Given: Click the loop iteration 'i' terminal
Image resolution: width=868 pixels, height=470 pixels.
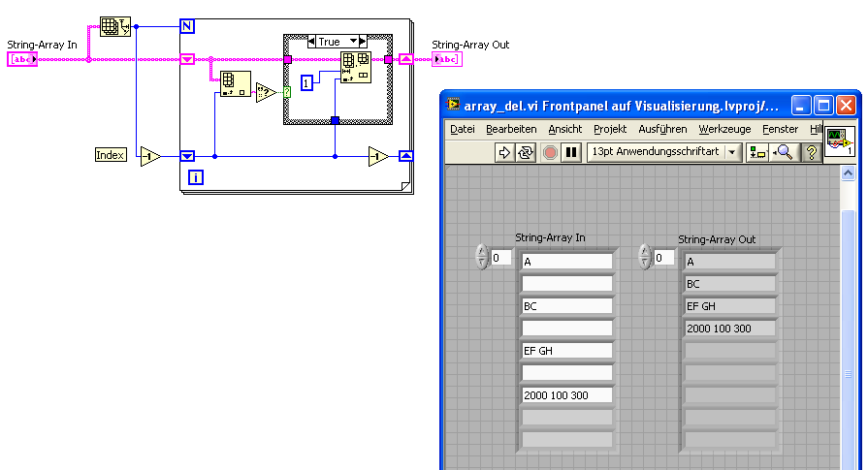Looking at the screenshot, I should coord(195,177).
